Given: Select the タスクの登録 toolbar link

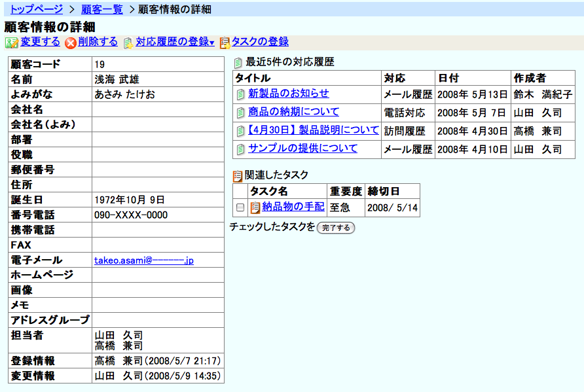Looking at the screenshot, I should coord(260,42).
